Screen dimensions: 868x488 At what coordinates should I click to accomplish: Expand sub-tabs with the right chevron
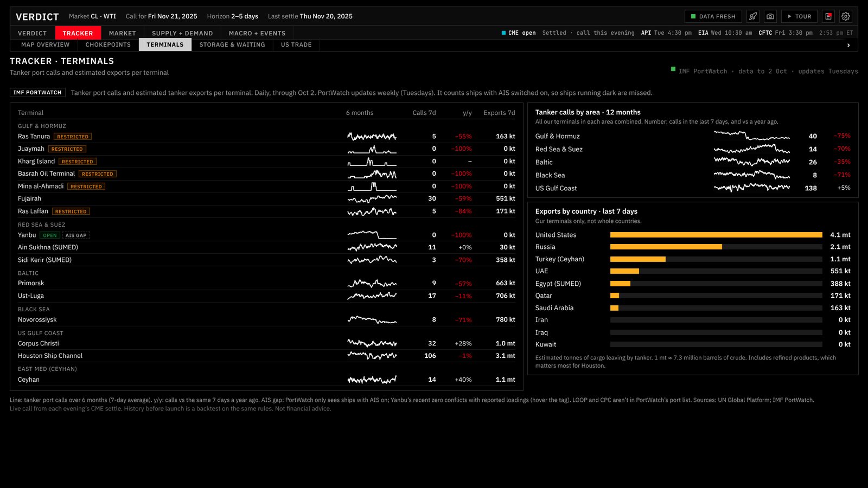pos(848,45)
